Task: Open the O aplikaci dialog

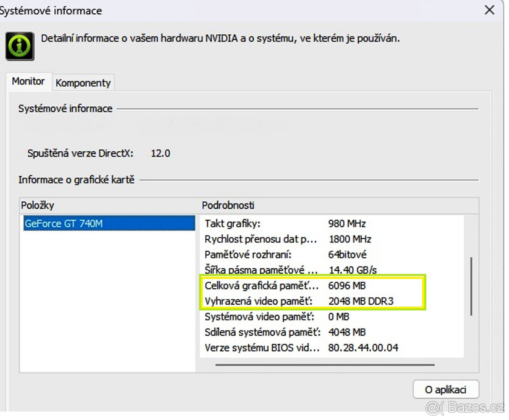Action: coord(446,389)
